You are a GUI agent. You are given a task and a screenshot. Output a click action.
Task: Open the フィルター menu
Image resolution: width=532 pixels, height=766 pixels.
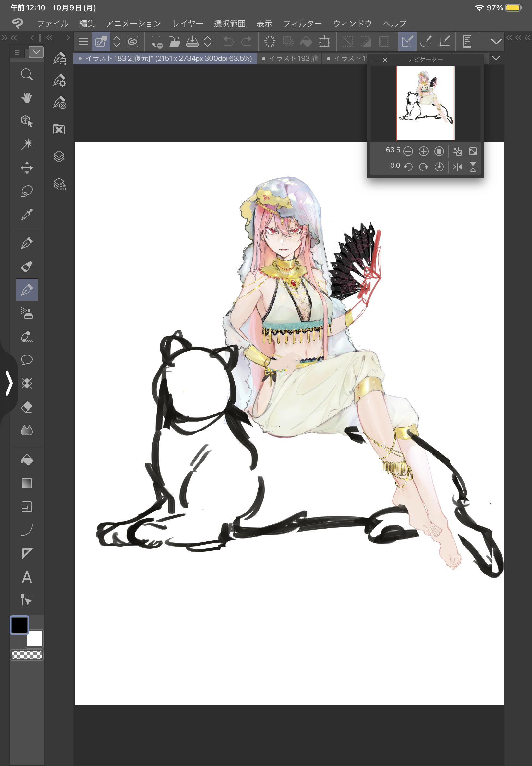pos(302,23)
